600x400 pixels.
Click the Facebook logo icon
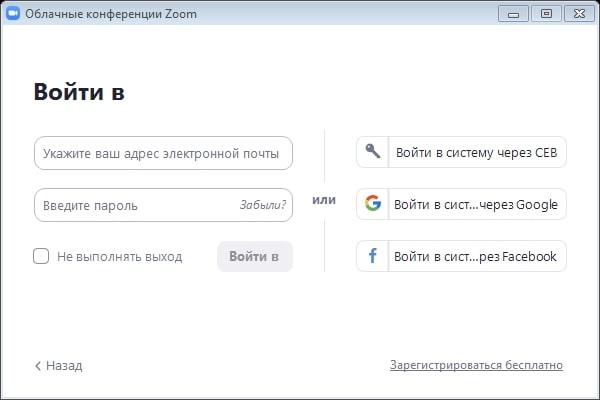(x=372, y=255)
